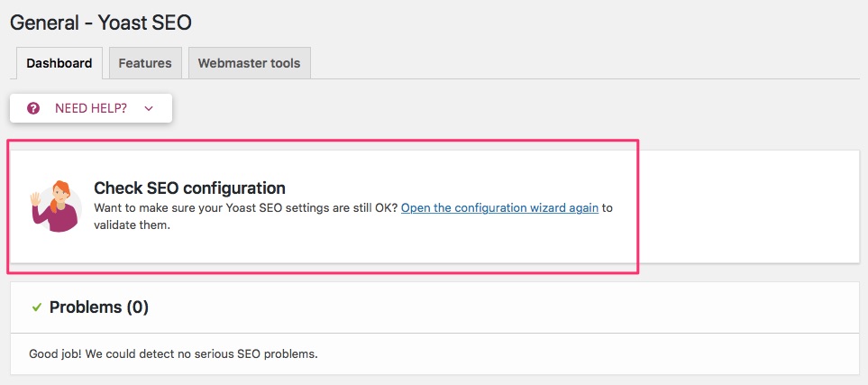The image size is (868, 385).
Task: Expand the NEED HELP? chevron arrow
Action: tap(149, 108)
